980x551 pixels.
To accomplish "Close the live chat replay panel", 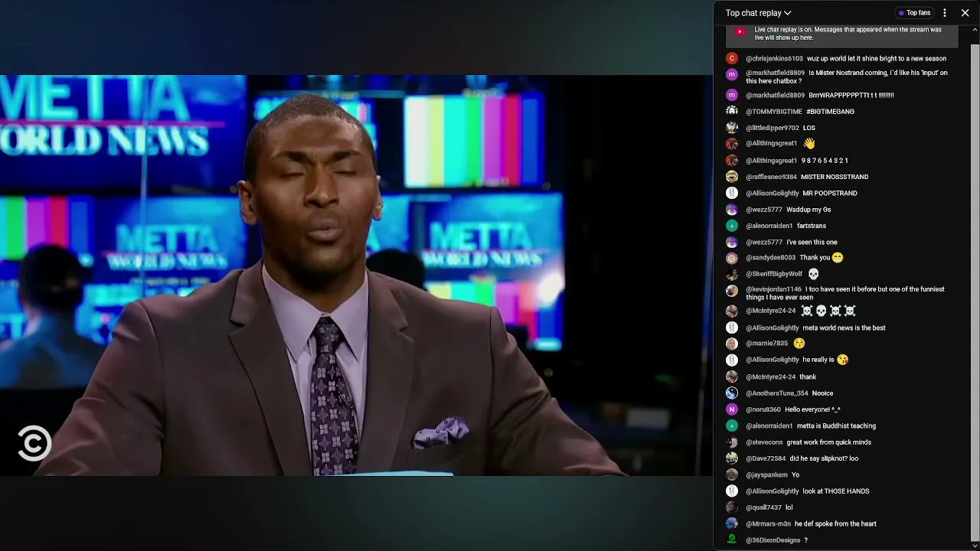I will (x=965, y=13).
